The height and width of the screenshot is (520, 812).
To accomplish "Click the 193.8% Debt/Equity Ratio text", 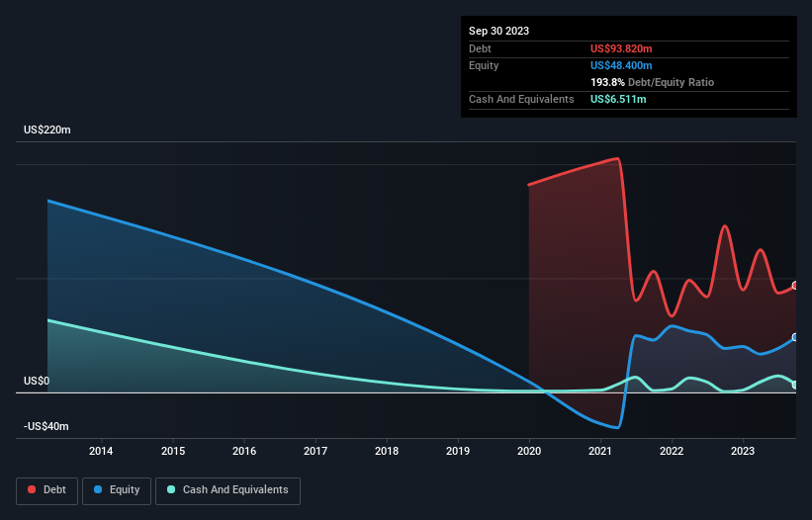I will coord(652,82).
